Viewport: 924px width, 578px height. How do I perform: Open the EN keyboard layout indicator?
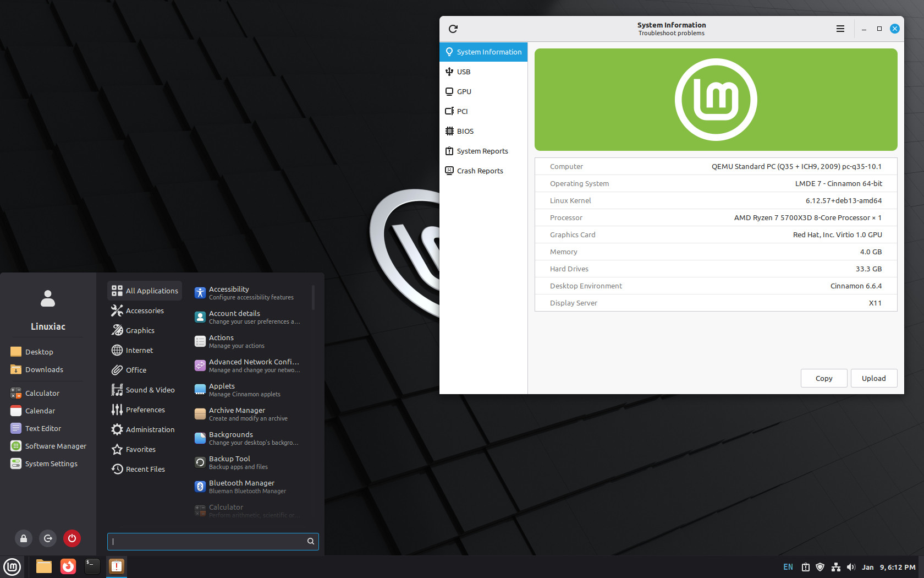(x=788, y=567)
